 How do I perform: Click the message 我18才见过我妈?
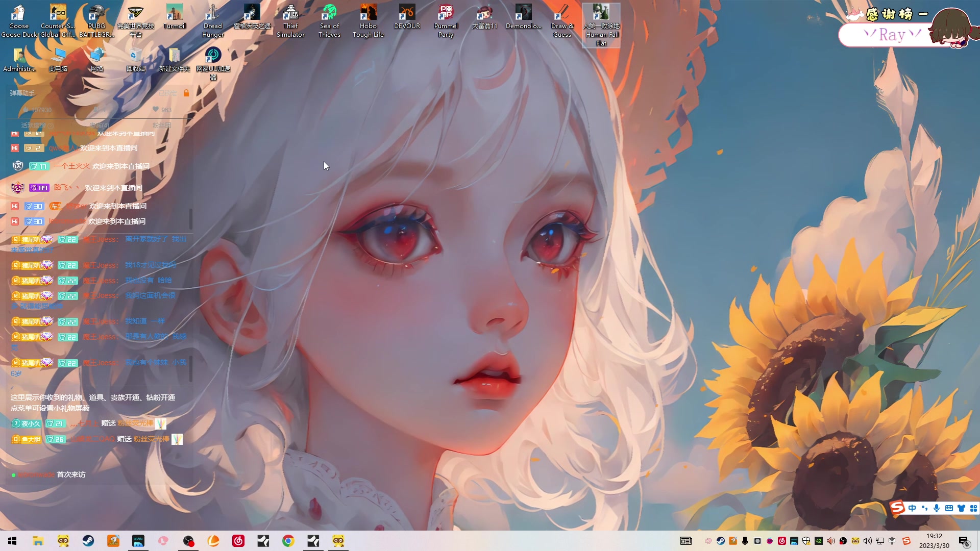151,265
